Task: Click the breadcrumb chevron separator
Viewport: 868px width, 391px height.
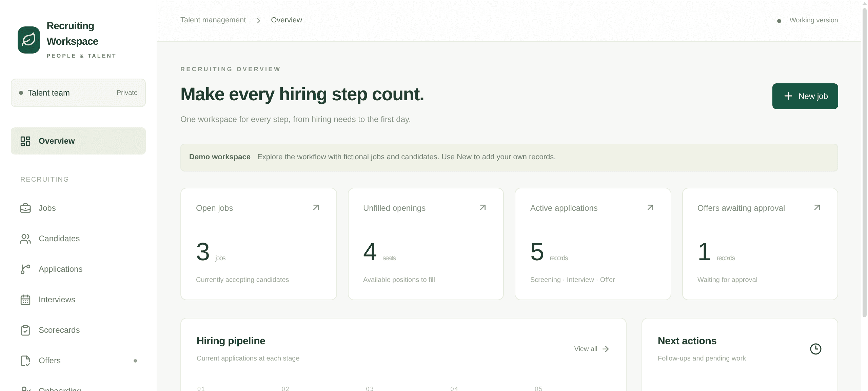Action: pos(259,21)
